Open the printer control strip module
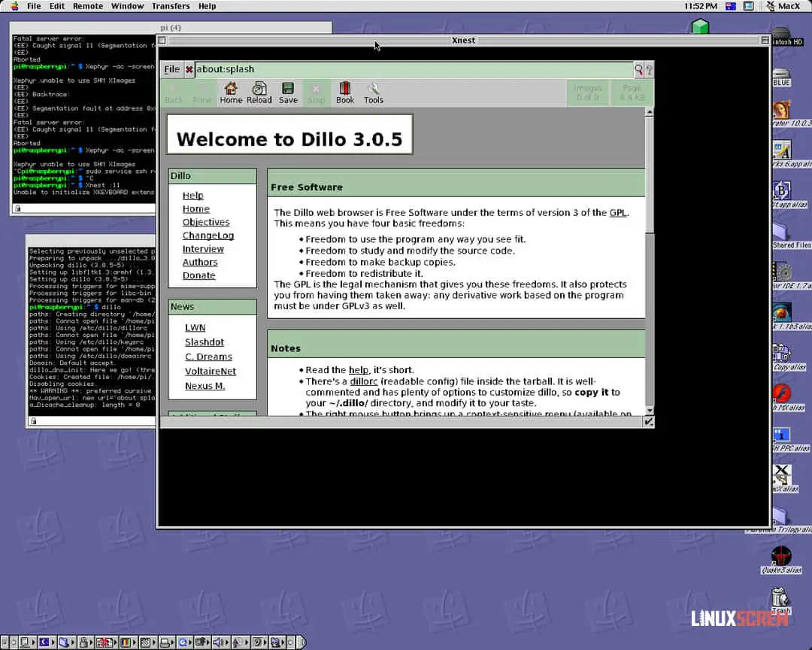812x650 pixels. (165, 642)
